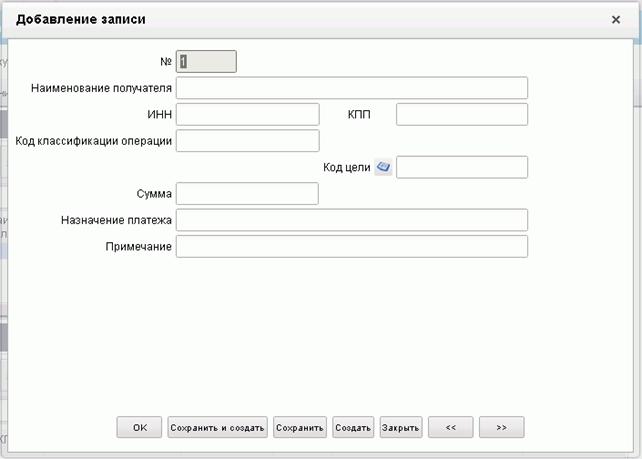Click the Закрыть button
Image resolution: width=642 pixels, height=459 pixels.
pyautogui.click(x=401, y=427)
